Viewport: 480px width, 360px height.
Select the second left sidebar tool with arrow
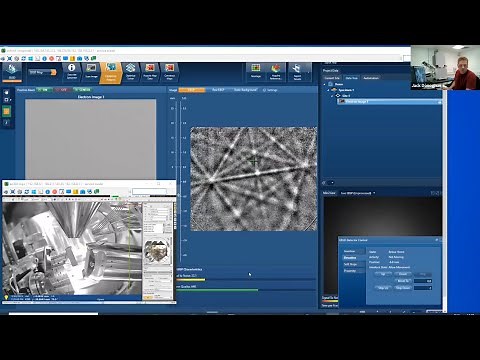[x=6, y=100]
